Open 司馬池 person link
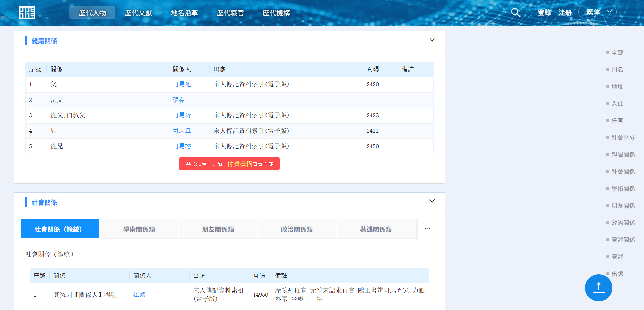This screenshot has width=644, height=310. coord(182,84)
